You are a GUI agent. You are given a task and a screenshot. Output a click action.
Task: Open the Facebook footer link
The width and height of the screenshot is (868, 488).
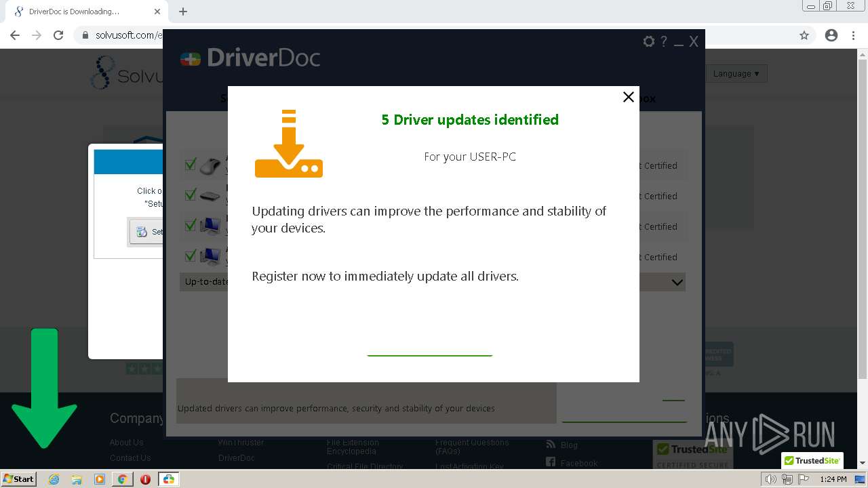(579, 464)
